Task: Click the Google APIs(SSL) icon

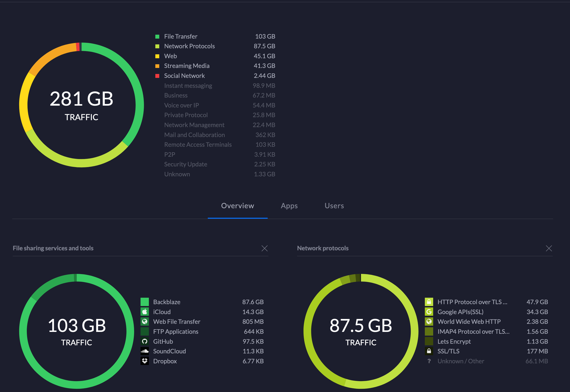Action: point(429,312)
